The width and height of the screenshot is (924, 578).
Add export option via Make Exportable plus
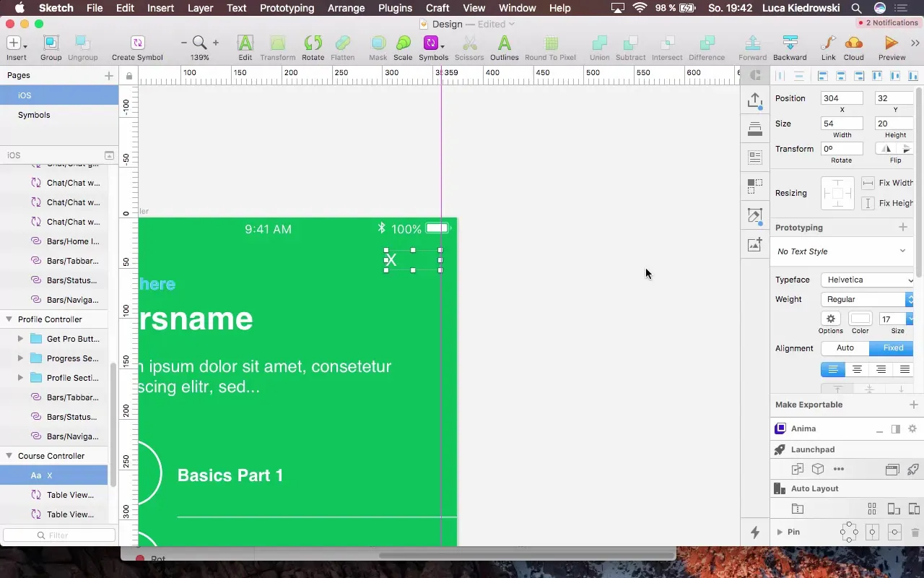[913, 405]
